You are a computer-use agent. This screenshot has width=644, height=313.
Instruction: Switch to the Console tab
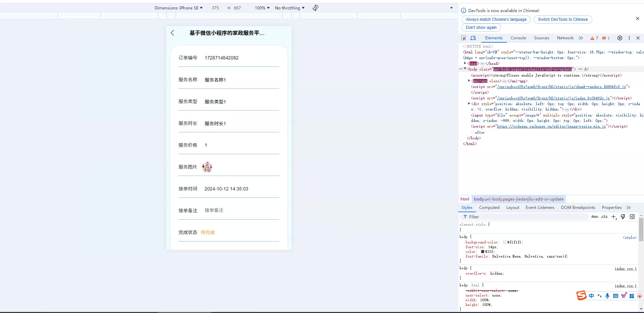coord(518,38)
